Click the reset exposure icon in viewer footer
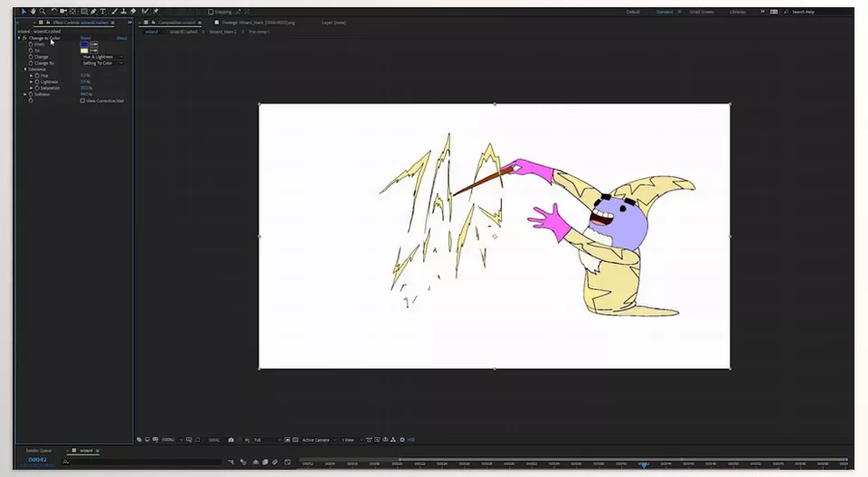Viewport: 868px width, 477px height. (x=401, y=440)
